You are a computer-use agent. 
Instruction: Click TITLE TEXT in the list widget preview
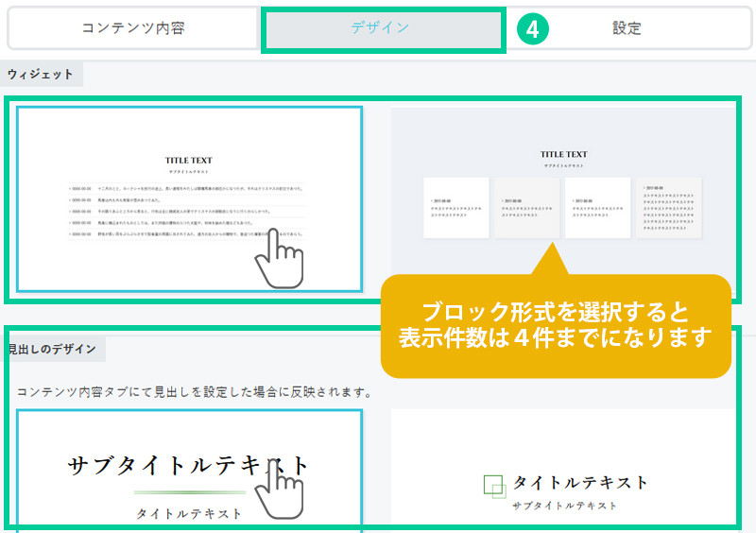coord(190,161)
